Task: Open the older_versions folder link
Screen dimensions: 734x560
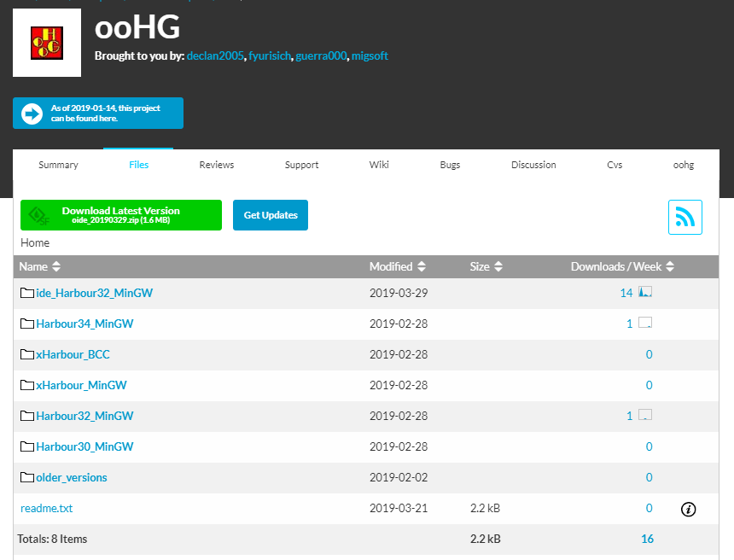Action: [72, 477]
